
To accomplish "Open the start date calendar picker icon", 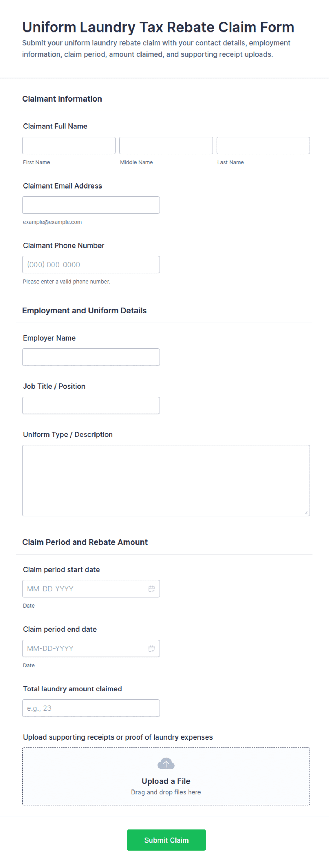I will (x=151, y=589).
